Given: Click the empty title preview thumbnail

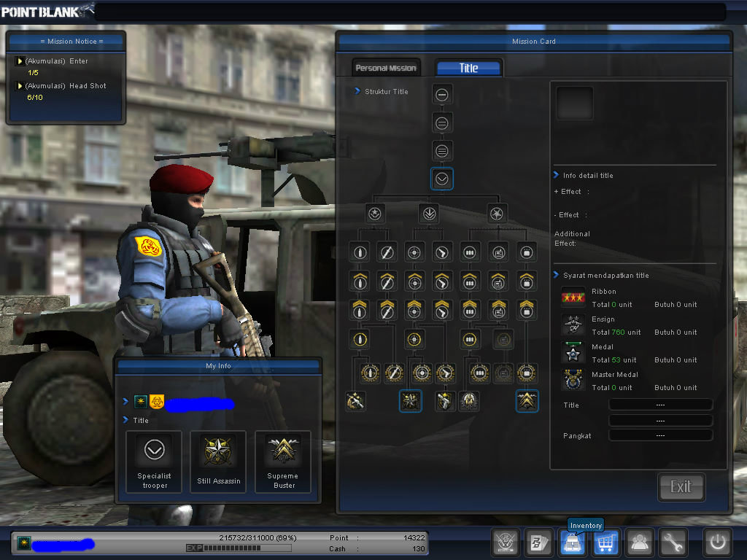Looking at the screenshot, I should coord(575,102).
